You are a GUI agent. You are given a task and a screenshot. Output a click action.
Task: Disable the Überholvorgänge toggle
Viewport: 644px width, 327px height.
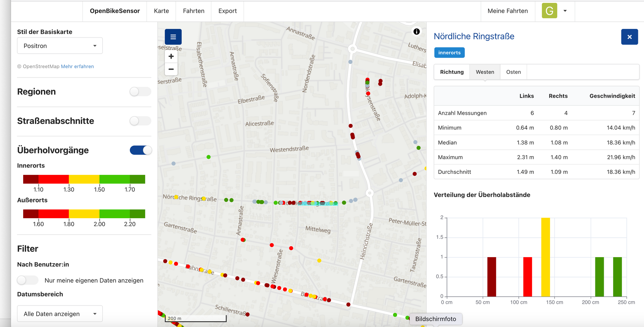pyautogui.click(x=141, y=150)
